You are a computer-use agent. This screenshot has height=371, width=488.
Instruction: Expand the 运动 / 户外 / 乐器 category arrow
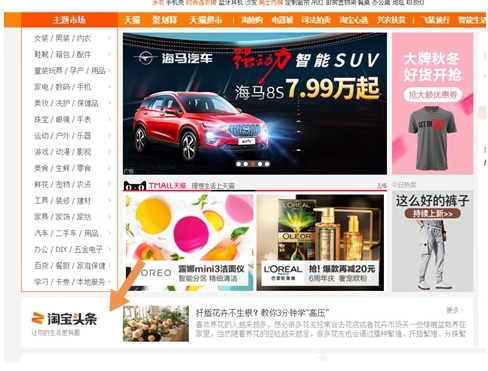click(x=109, y=136)
